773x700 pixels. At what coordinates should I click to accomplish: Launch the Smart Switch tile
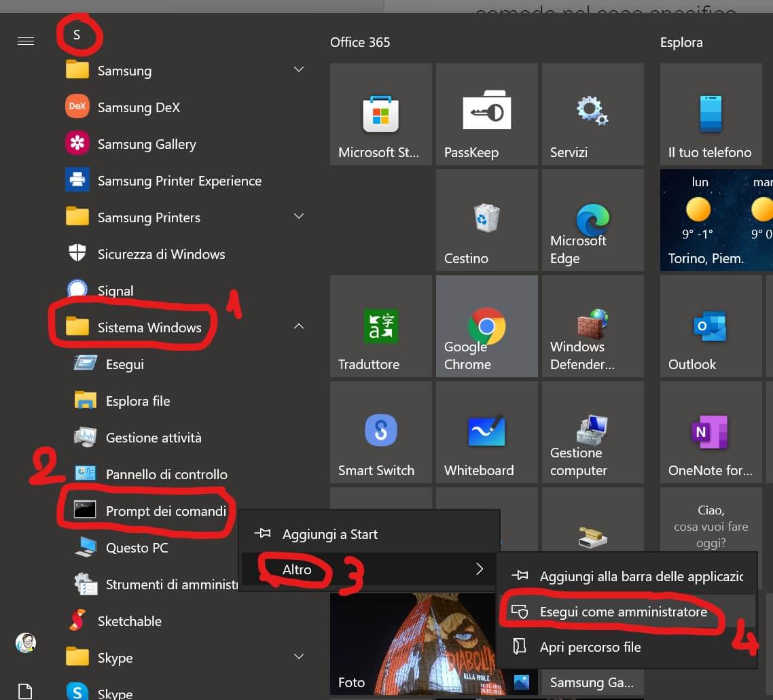click(x=380, y=432)
